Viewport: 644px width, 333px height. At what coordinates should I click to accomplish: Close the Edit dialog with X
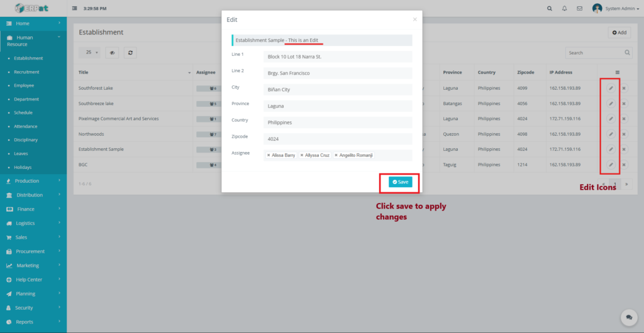415,19
